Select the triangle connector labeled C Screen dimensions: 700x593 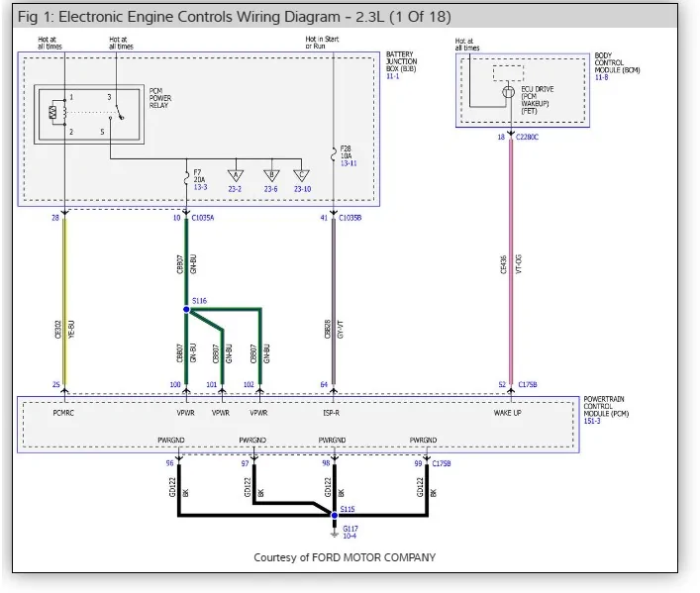pyautogui.click(x=301, y=175)
